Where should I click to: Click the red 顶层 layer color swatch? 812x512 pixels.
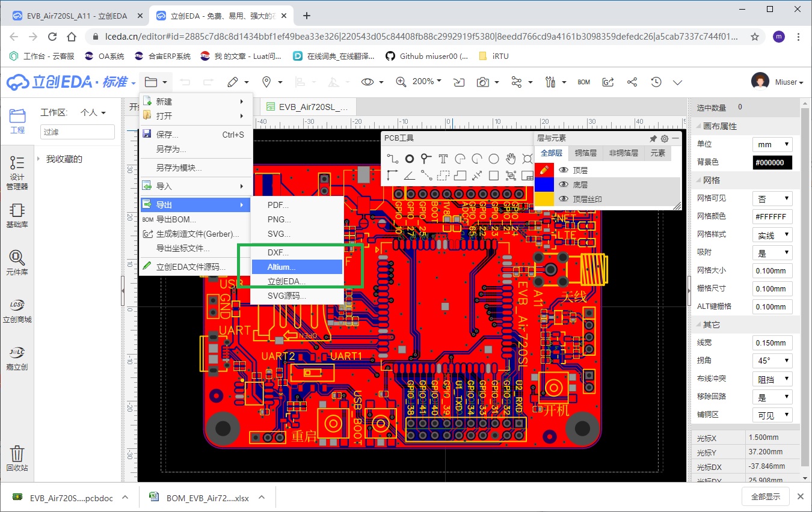pyautogui.click(x=544, y=170)
